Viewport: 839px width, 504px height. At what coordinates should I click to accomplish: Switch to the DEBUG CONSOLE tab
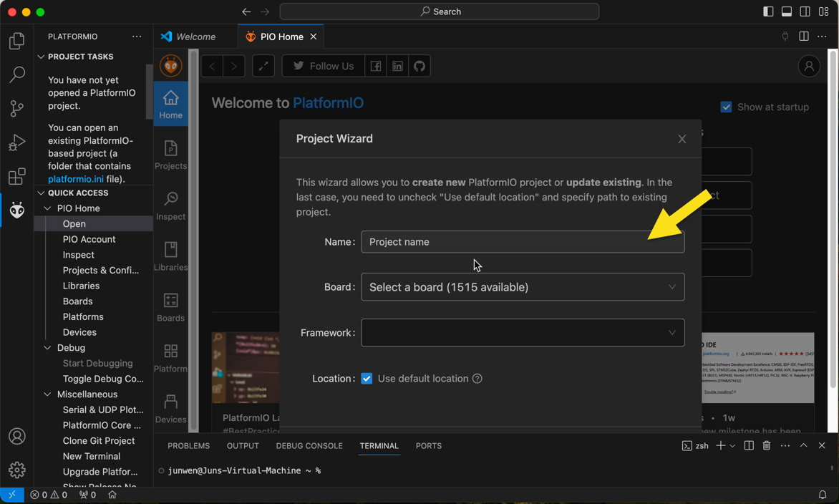coord(309,446)
